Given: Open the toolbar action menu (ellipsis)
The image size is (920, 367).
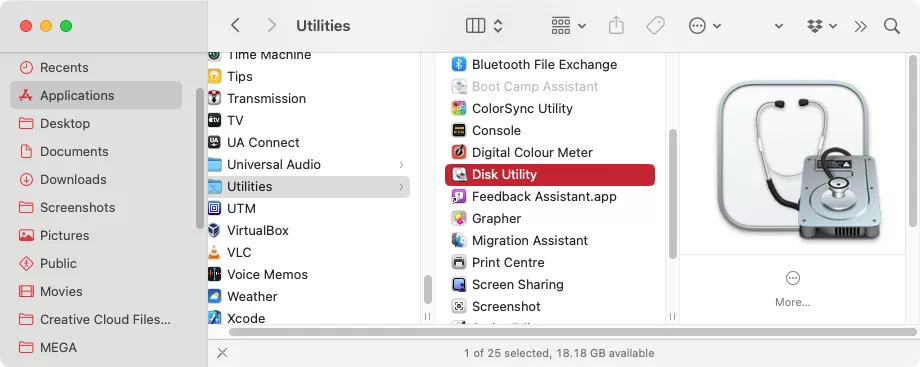Looking at the screenshot, I should pyautogui.click(x=704, y=25).
